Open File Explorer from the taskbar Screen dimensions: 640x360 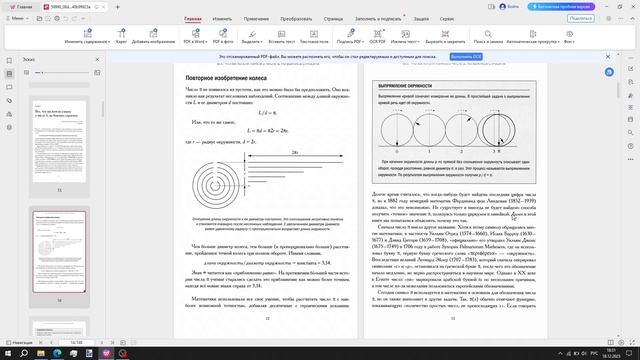(41, 353)
